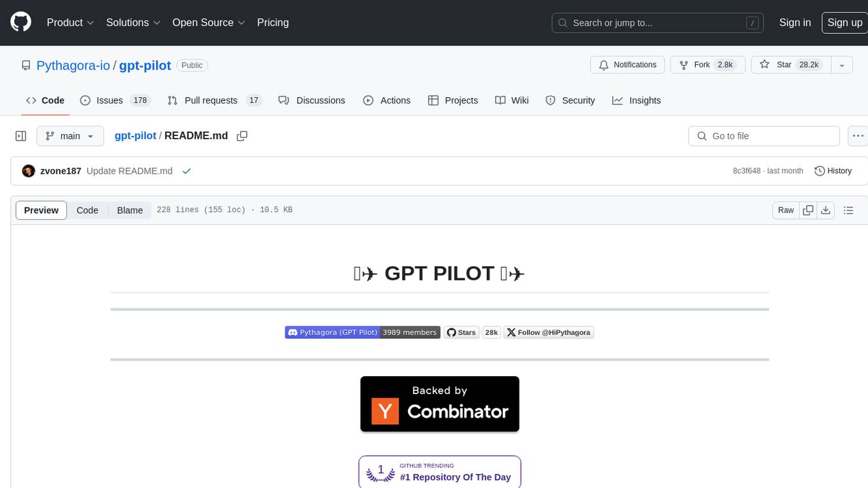Open the document outline list

pyautogui.click(x=848, y=210)
